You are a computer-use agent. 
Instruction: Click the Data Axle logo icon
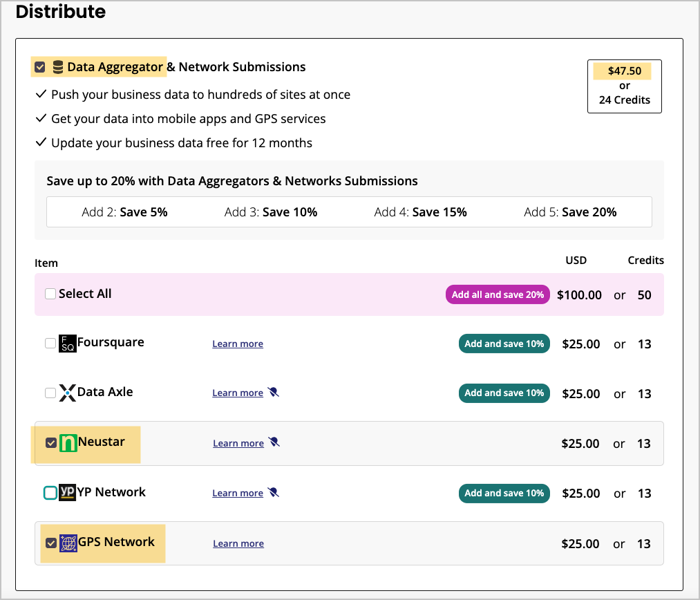pos(68,393)
